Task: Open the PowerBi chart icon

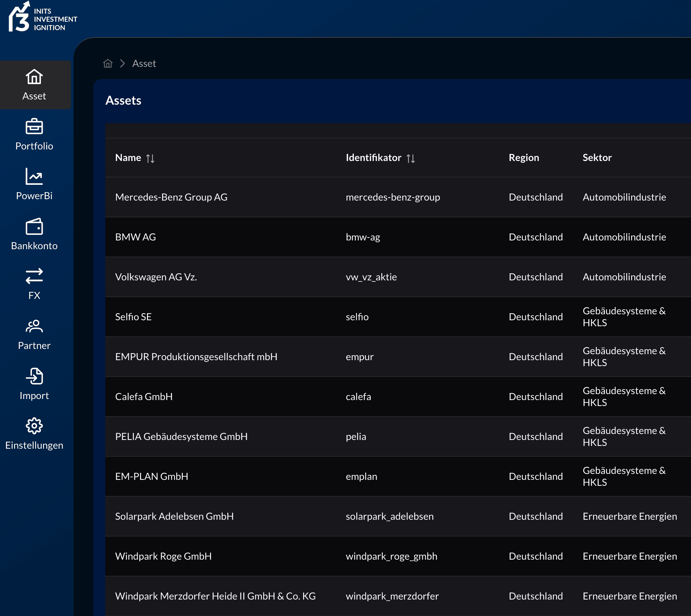Action: (34, 177)
